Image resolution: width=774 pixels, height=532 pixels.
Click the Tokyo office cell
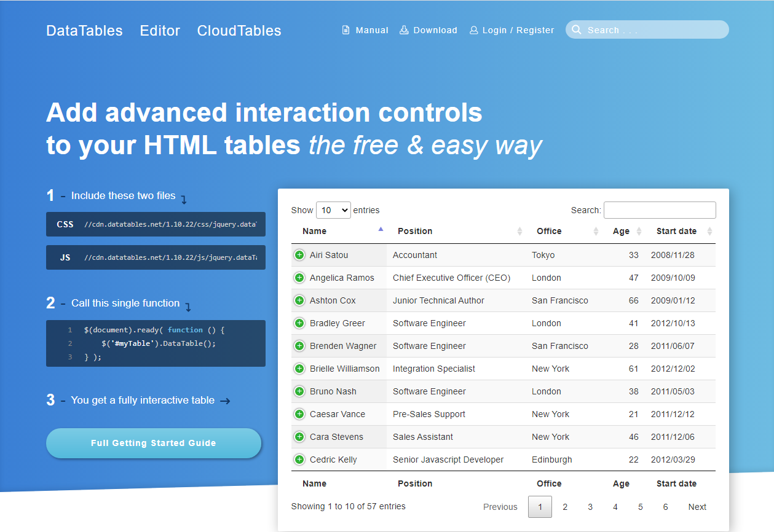pyautogui.click(x=564, y=255)
